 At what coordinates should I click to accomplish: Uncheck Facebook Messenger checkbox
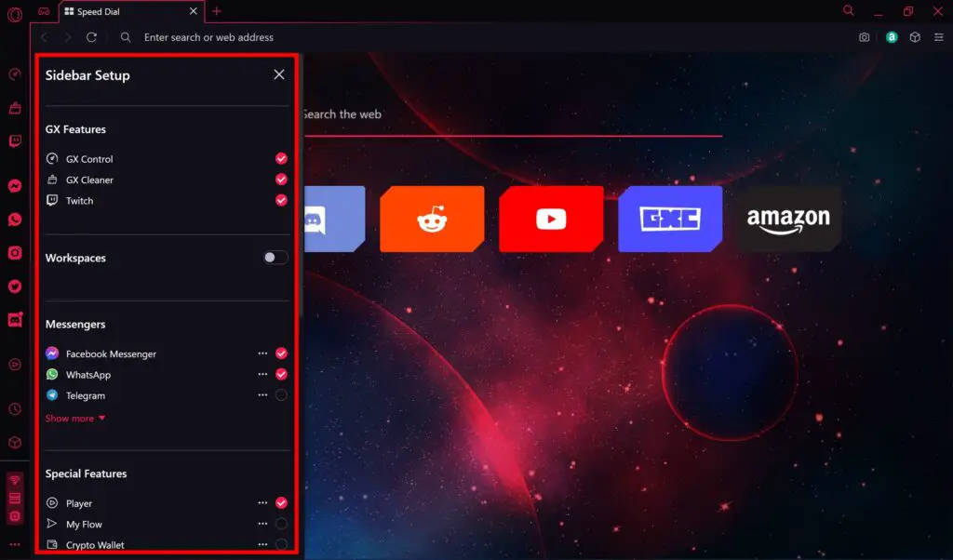point(281,353)
